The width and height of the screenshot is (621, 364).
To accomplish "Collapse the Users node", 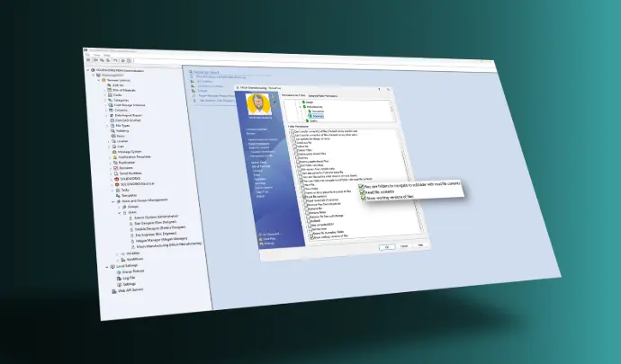I will point(119,213).
